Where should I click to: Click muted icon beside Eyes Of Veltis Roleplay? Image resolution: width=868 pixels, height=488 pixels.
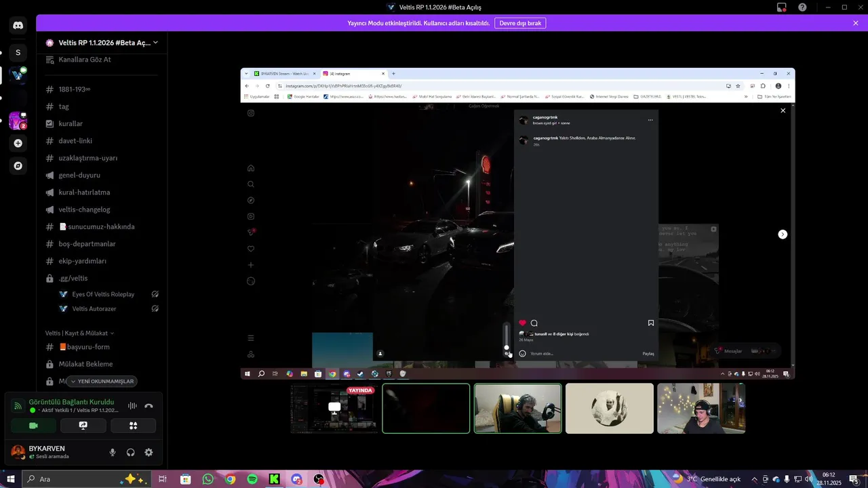(x=155, y=294)
